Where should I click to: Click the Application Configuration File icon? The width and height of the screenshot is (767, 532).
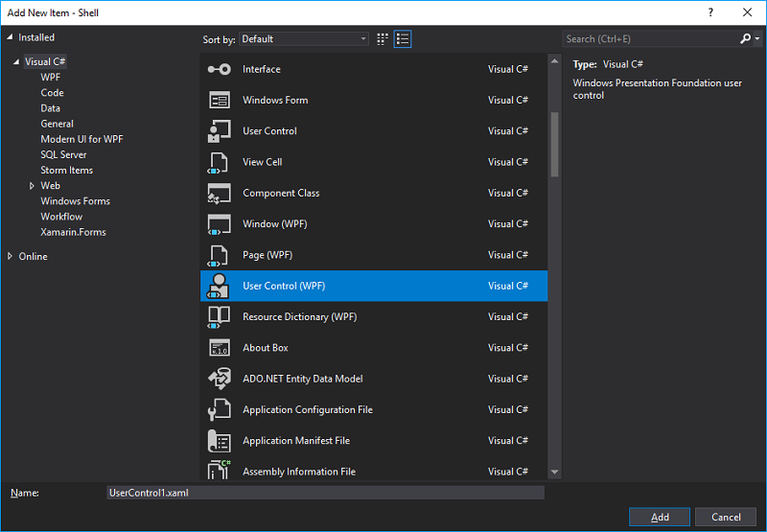[220, 409]
